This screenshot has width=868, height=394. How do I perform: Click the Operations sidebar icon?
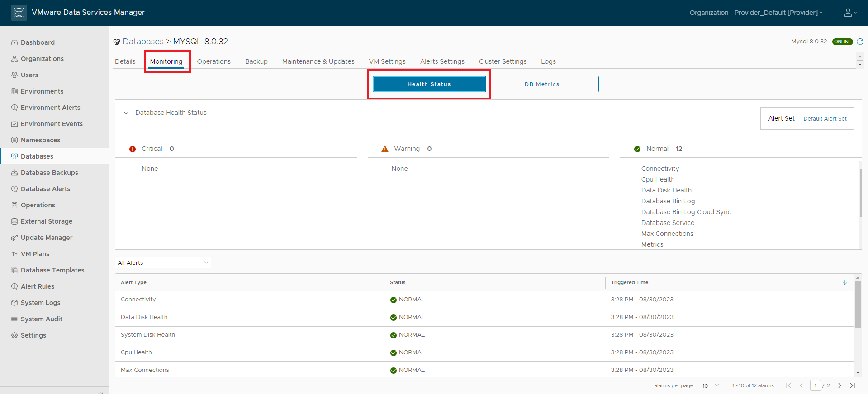click(14, 205)
